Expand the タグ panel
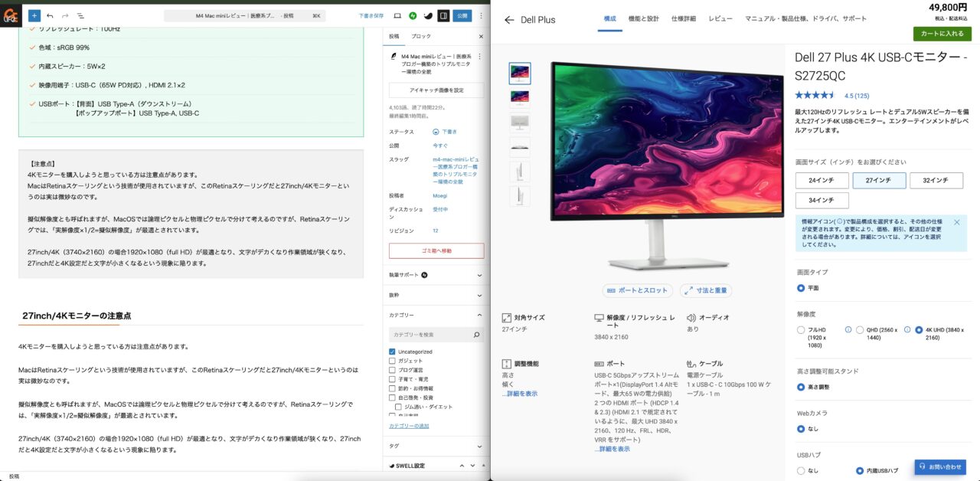Screen dimensions: 980x481 point(436,446)
